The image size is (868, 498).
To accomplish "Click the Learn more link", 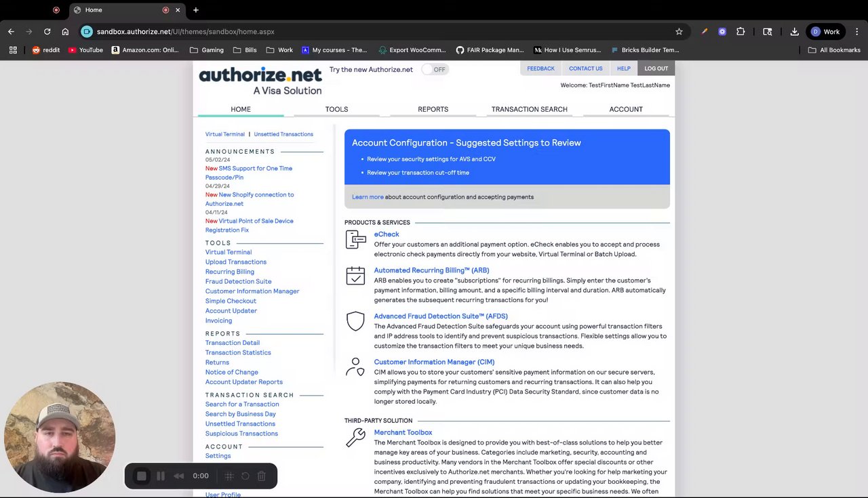I will pos(368,197).
